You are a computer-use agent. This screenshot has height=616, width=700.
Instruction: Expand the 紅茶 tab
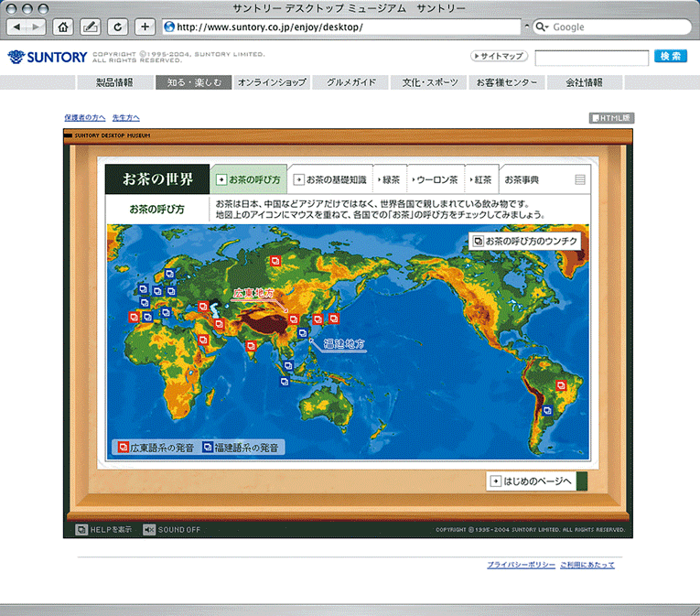[x=480, y=180]
